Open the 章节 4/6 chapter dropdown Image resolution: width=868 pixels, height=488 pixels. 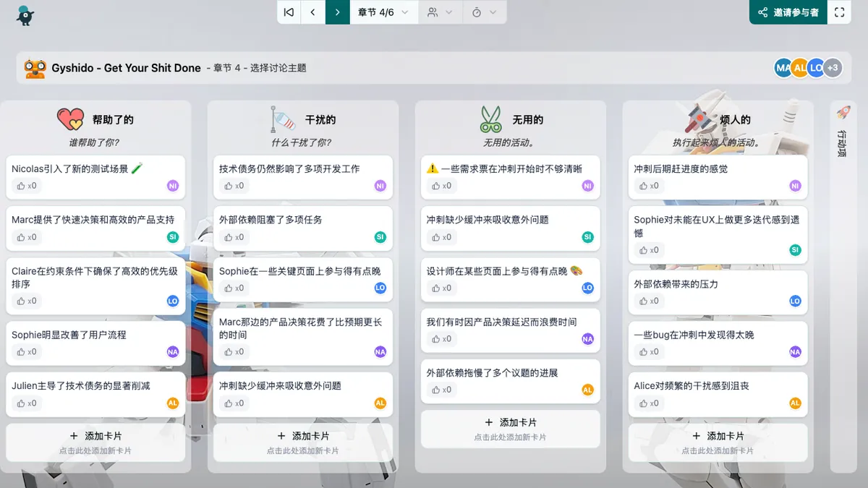pyautogui.click(x=383, y=12)
